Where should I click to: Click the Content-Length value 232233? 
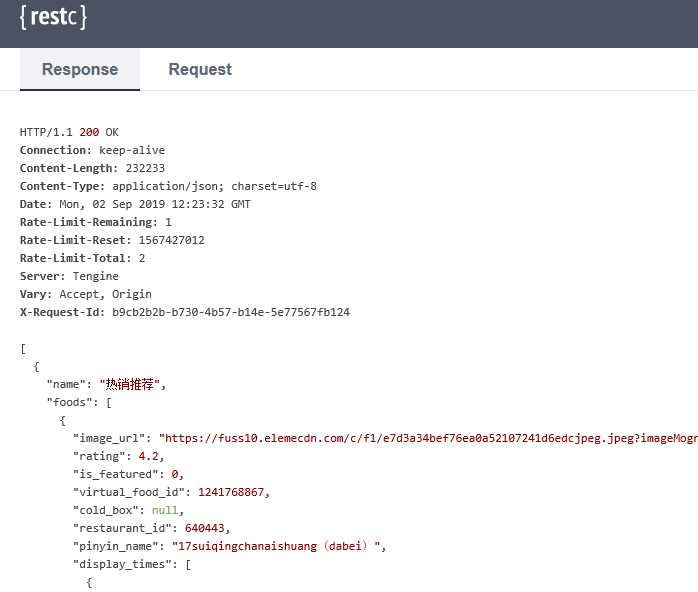tap(145, 168)
